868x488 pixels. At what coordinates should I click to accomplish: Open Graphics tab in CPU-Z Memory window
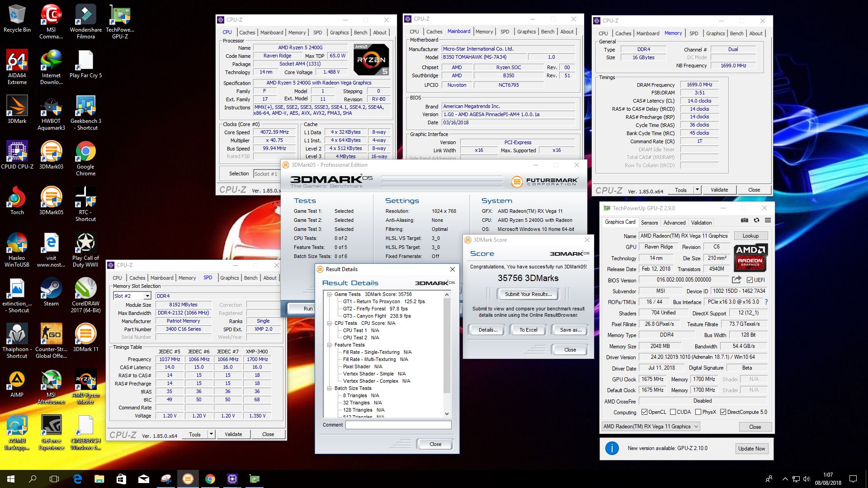(715, 33)
